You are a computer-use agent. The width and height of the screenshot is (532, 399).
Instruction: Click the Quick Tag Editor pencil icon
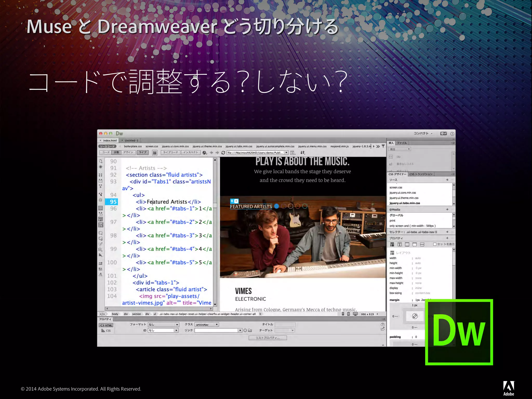(x=382, y=329)
